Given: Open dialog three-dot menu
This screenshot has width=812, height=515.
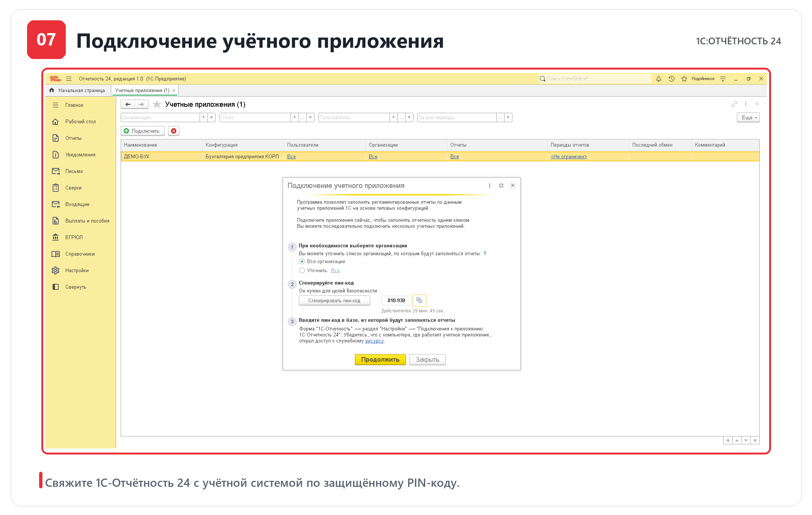Looking at the screenshot, I should click(489, 185).
